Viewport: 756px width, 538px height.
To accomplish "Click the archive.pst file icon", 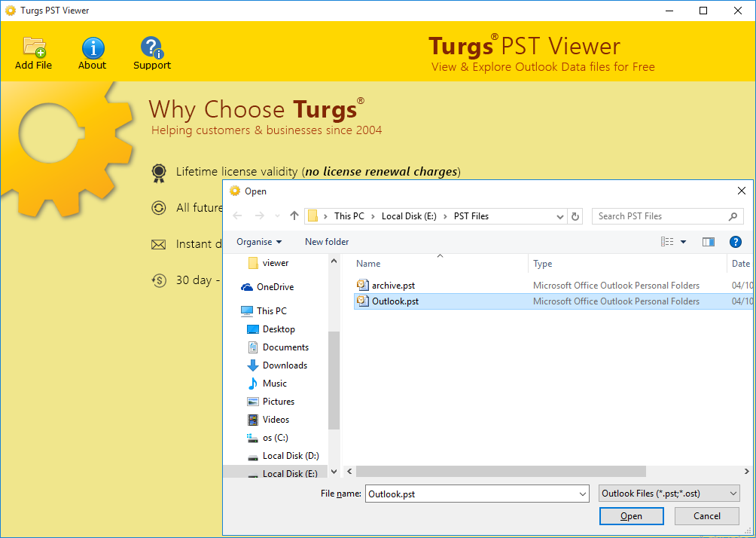I will coord(363,285).
